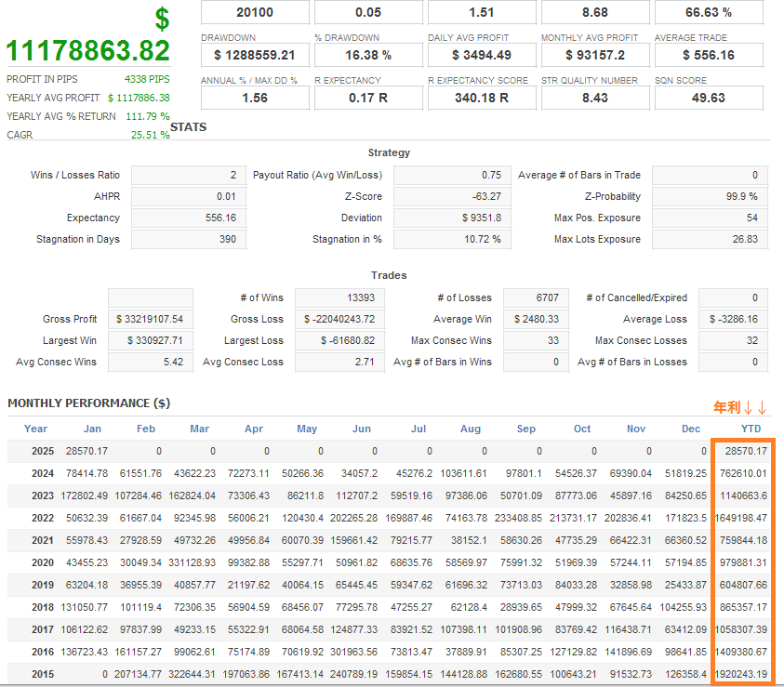Click the Dec column header

[x=690, y=429]
